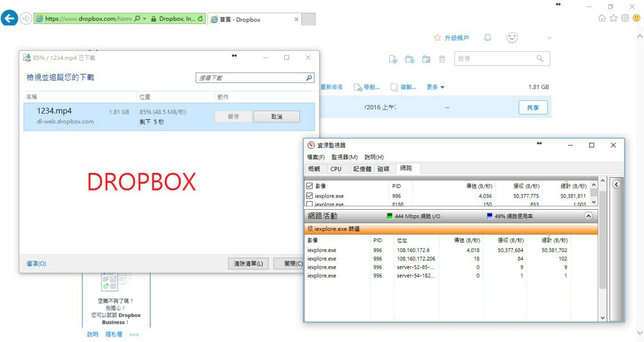Collapse the Resource Monitor side graph pane arrow

616,184
